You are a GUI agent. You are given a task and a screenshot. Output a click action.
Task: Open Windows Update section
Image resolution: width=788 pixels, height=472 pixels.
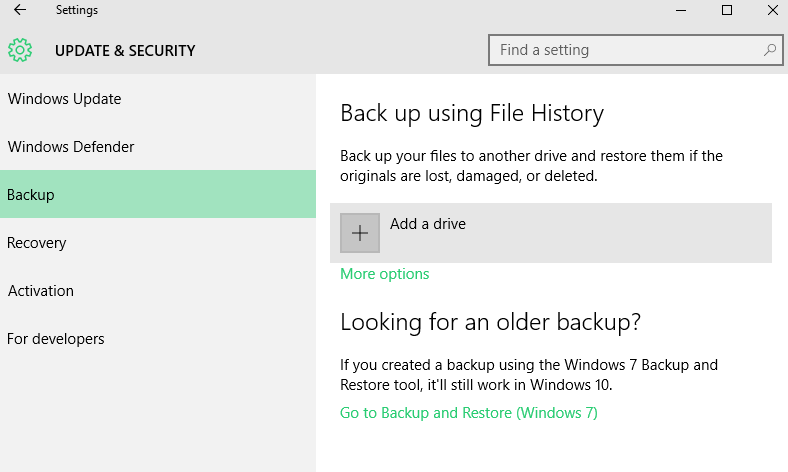[158, 99]
